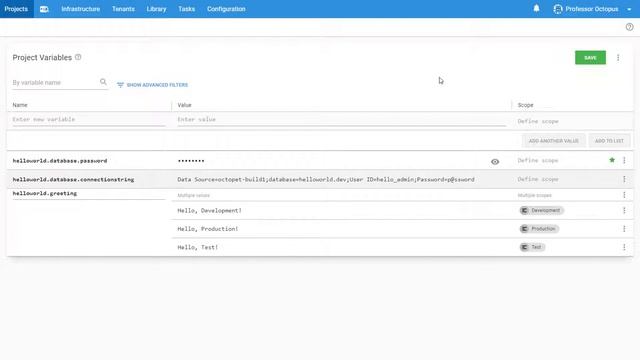The width and height of the screenshot is (640, 360).
Task: Open the page help question mark icon
Action: click(x=629, y=27)
